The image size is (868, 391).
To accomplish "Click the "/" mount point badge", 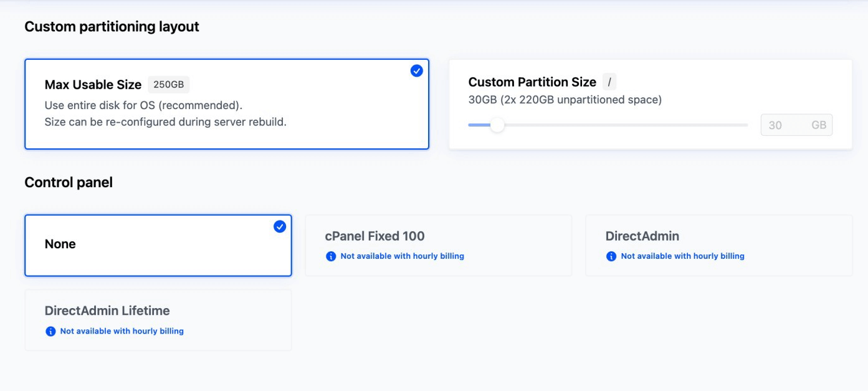I will coord(609,82).
